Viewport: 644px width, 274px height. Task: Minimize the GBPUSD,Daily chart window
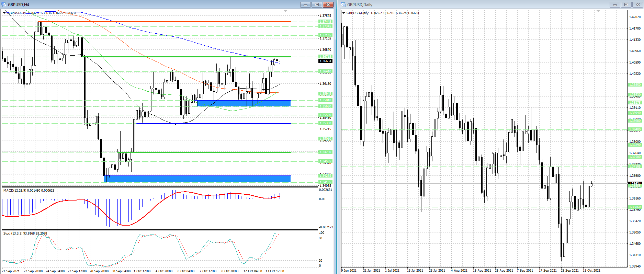pos(615,4)
